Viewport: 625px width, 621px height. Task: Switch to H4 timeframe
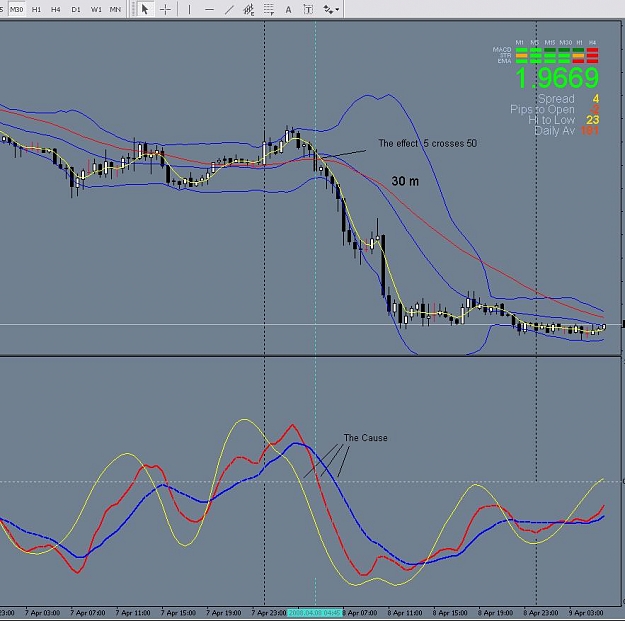point(56,9)
